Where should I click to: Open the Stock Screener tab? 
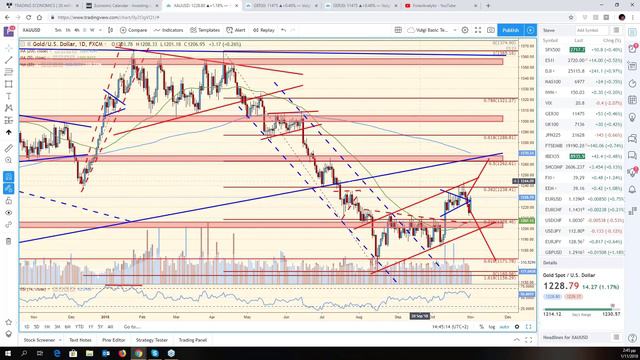tap(39, 340)
